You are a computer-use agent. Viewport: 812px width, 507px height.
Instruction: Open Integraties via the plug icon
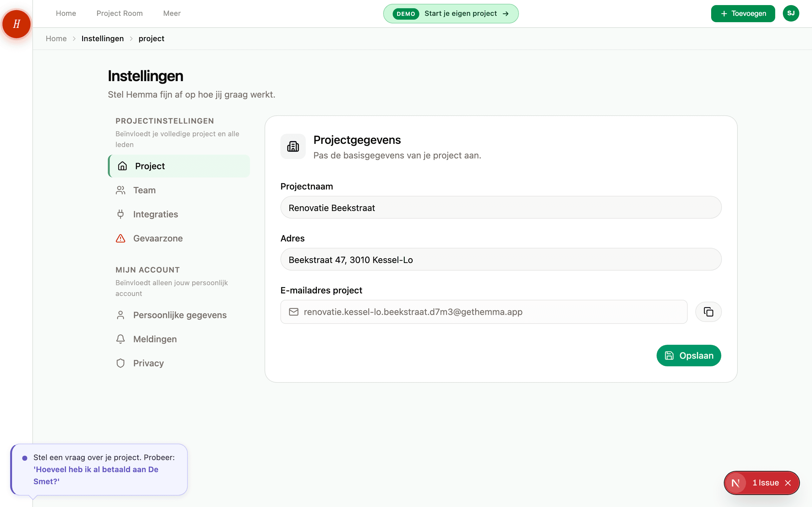click(121, 214)
